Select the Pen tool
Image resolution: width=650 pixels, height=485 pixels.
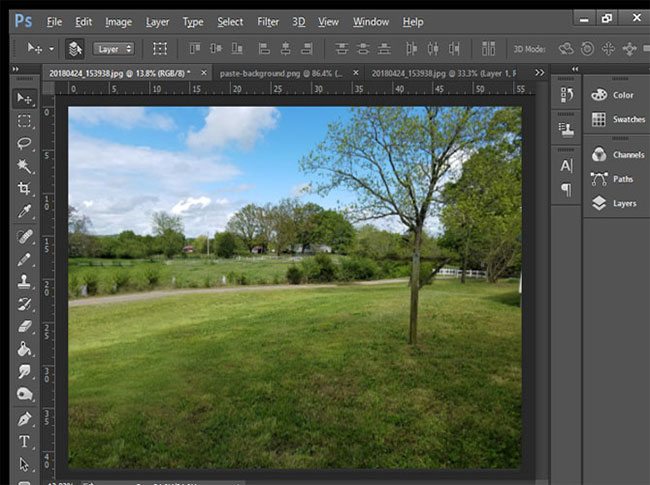tap(24, 418)
